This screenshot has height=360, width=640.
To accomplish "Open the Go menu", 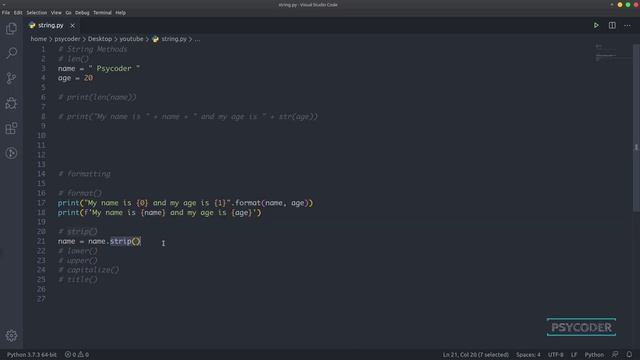I will tap(69, 13).
